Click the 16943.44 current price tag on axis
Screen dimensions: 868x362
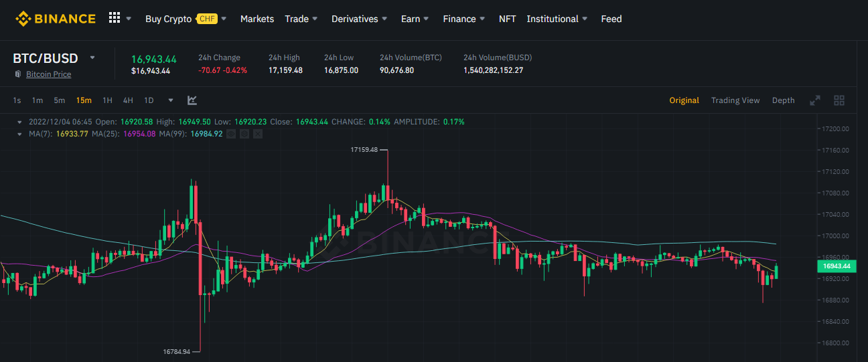pyautogui.click(x=837, y=266)
